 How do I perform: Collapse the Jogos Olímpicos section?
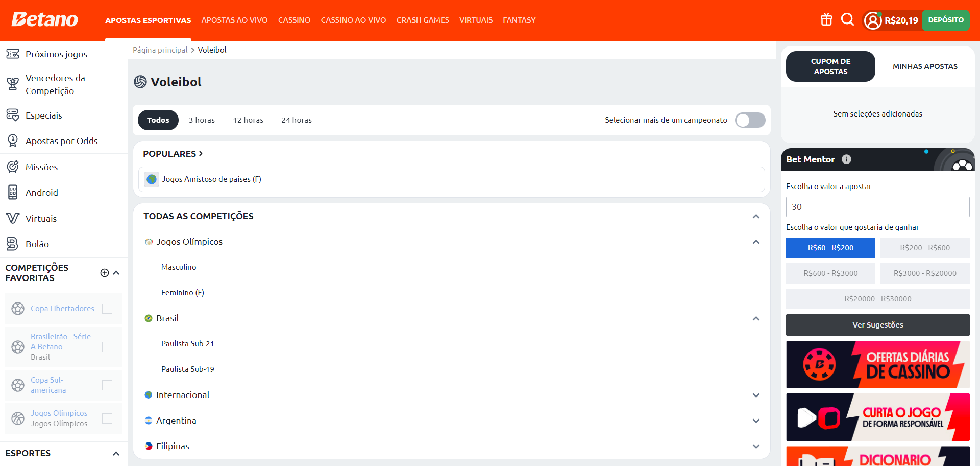[756, 242]
